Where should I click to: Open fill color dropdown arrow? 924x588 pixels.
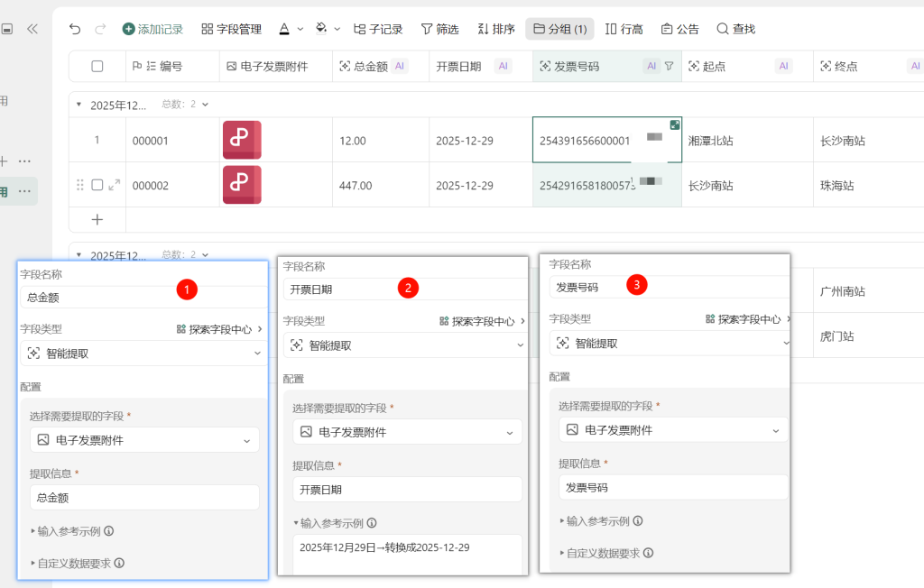click(x=337, y=29)
